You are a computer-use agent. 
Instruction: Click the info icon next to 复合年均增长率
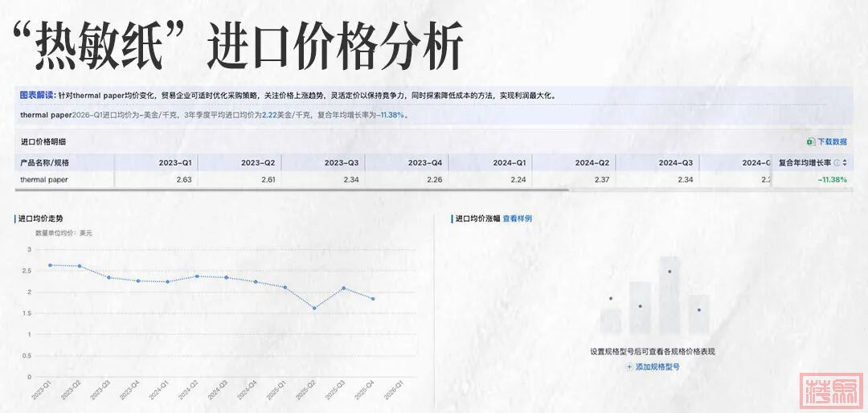tap(837, 162)
